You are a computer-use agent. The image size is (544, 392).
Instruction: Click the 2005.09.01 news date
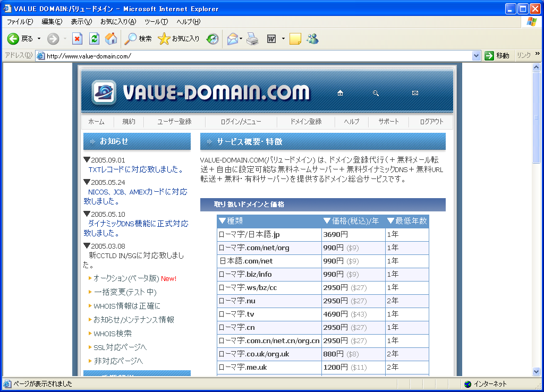[x=108, y=160]
